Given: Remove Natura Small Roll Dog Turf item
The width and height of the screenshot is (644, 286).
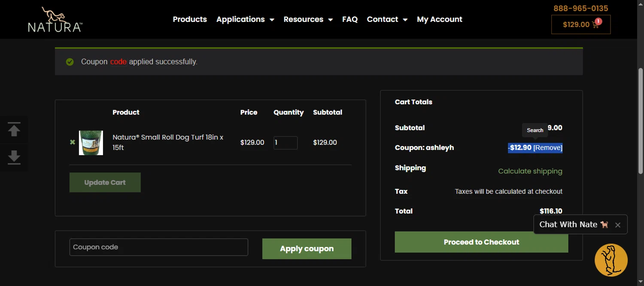Looking at the screenshot, I should pos(73,142).
